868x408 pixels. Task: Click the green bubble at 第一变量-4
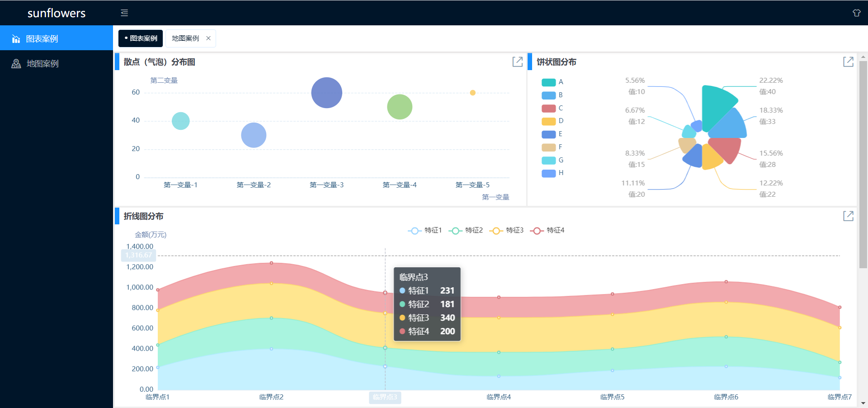(400, 107)
